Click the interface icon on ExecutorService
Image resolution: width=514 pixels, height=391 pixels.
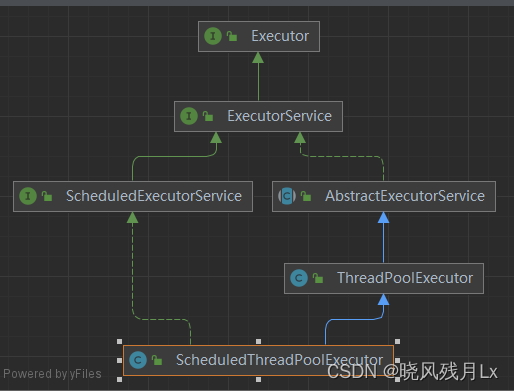click(189, 116)
